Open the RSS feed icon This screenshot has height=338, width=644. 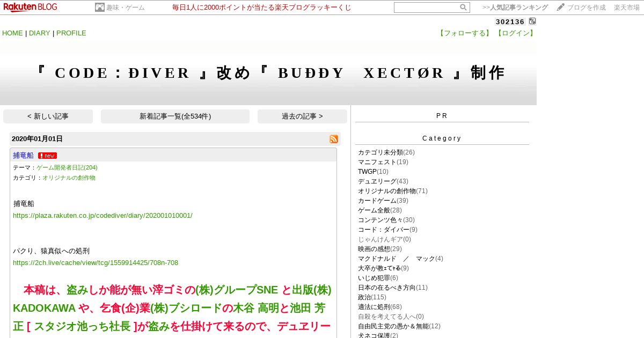[334, 139]
